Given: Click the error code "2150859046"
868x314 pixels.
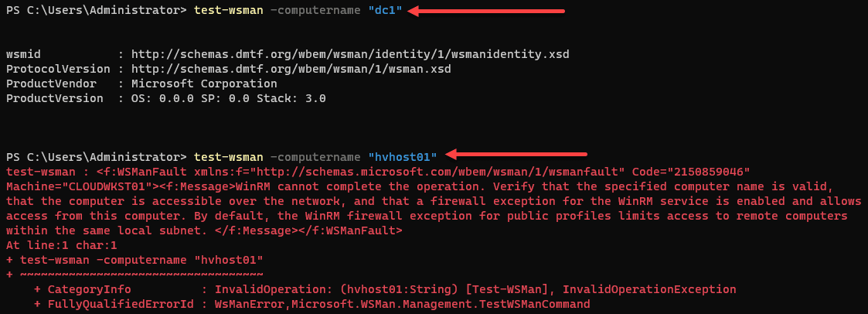Looking at the screenshot, I should point(711,170).
